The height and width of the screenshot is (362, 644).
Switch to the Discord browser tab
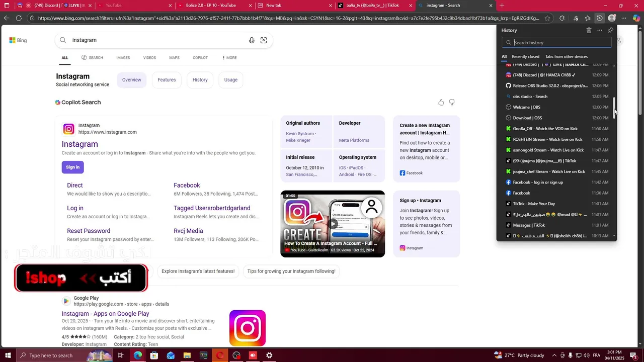pyautogui.click(x=55, y=6)
